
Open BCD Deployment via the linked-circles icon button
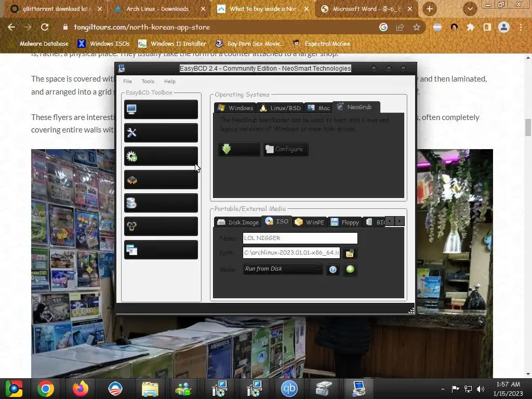[x=161, y=227]
